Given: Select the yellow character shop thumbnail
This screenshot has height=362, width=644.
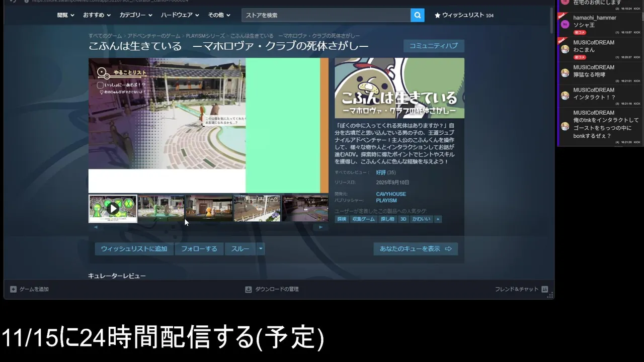Looking at the screenshot, I should point(209,208).
